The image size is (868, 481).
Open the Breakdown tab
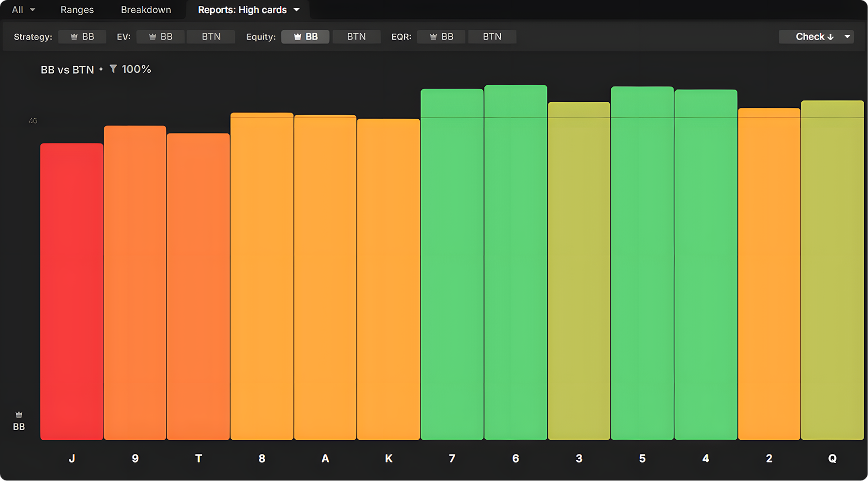click(x=146, y=10)
